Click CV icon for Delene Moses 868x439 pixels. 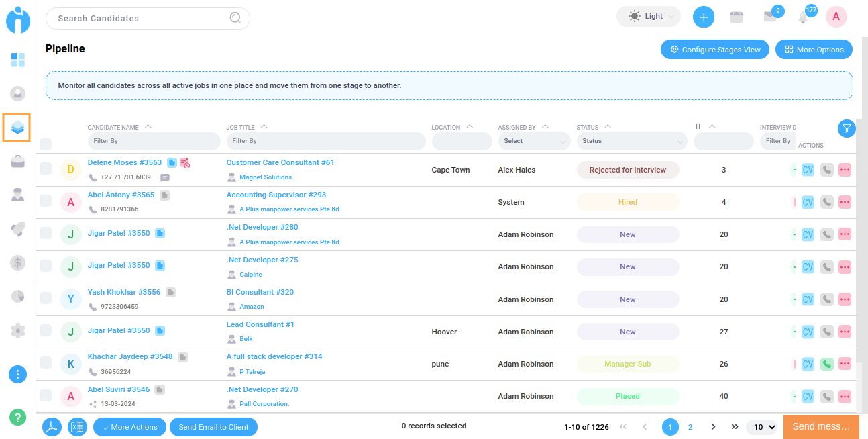point(808,170)
